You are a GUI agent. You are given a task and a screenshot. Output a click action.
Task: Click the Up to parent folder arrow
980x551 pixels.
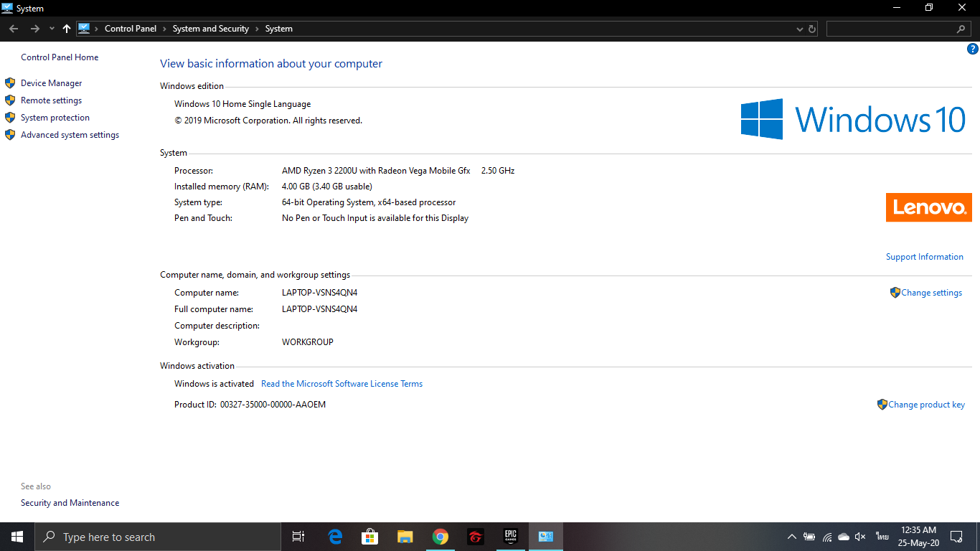pos(67,29)
